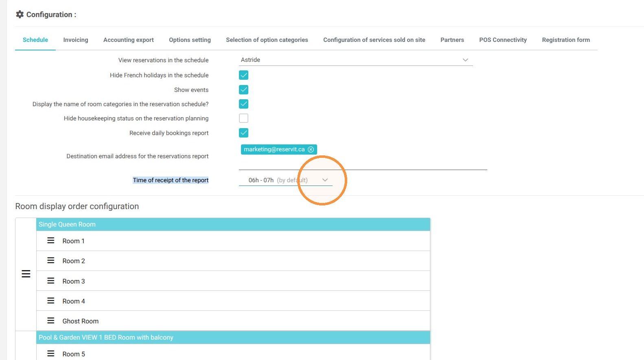Grab the drag handle for Room 3

tap(51, 281)
